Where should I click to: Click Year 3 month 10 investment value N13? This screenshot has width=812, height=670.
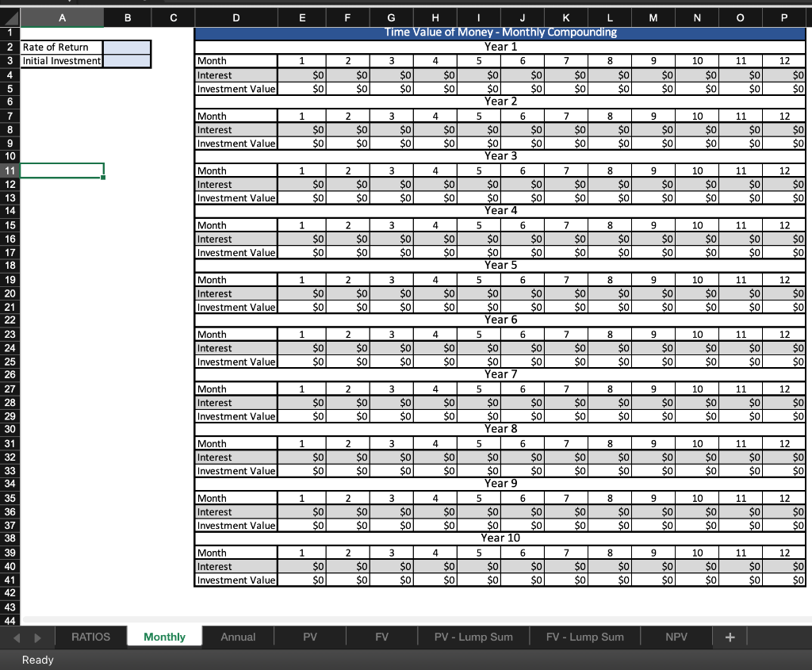[x=697, y=197]
